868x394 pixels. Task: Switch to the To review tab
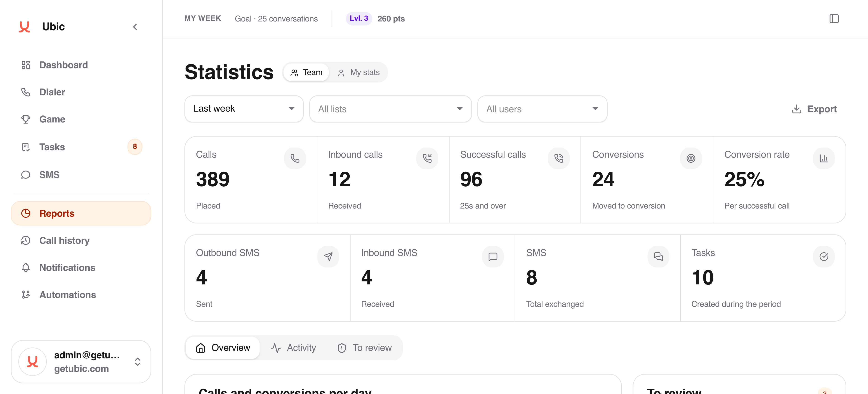click(x=365, y=347)
